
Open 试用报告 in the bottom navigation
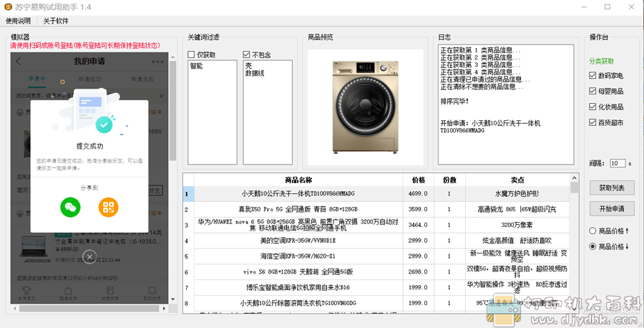click(110, 294)
